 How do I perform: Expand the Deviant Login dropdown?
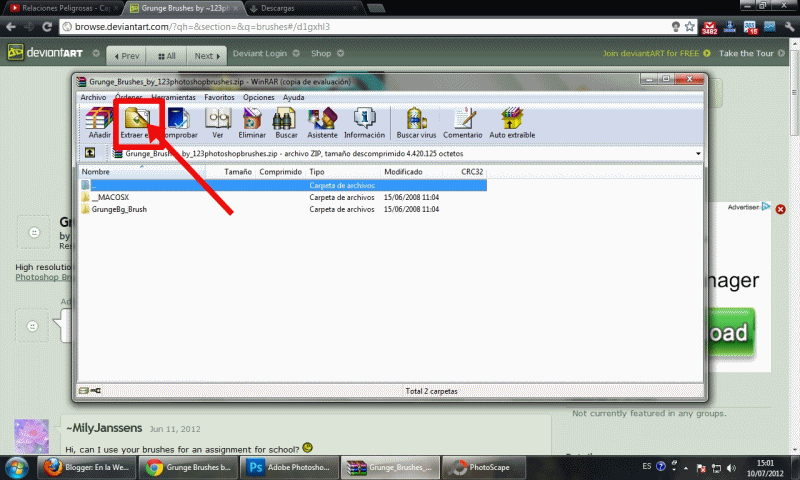click(x=296, y=53)
